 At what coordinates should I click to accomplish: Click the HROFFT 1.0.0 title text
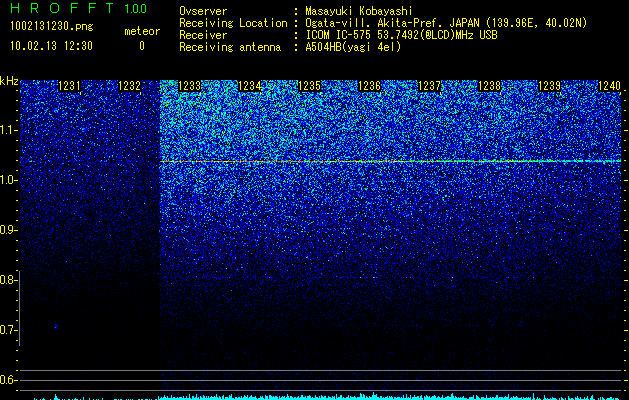pos(78,8)
